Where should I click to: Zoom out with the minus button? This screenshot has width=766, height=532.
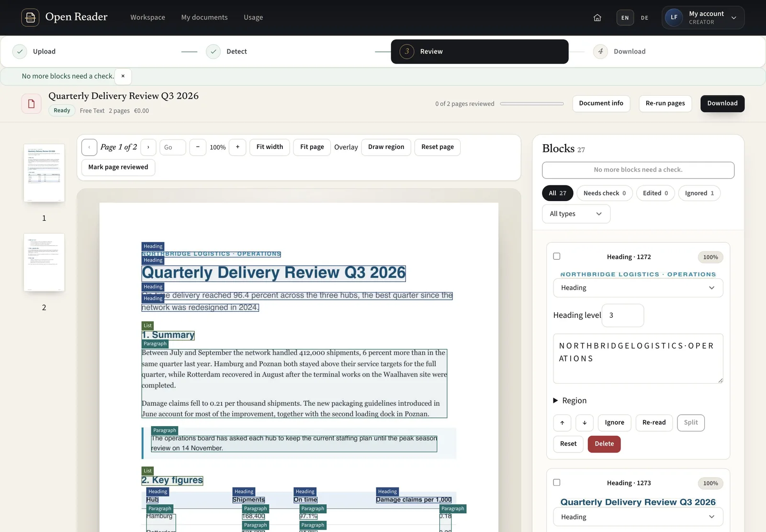coord(198,147)
